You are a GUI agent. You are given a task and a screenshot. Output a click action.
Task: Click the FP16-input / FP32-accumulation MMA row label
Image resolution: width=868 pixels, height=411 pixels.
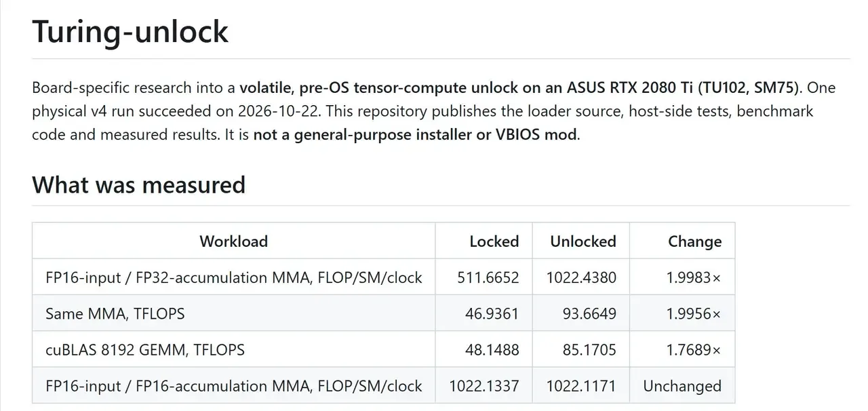tap(234, 277)
